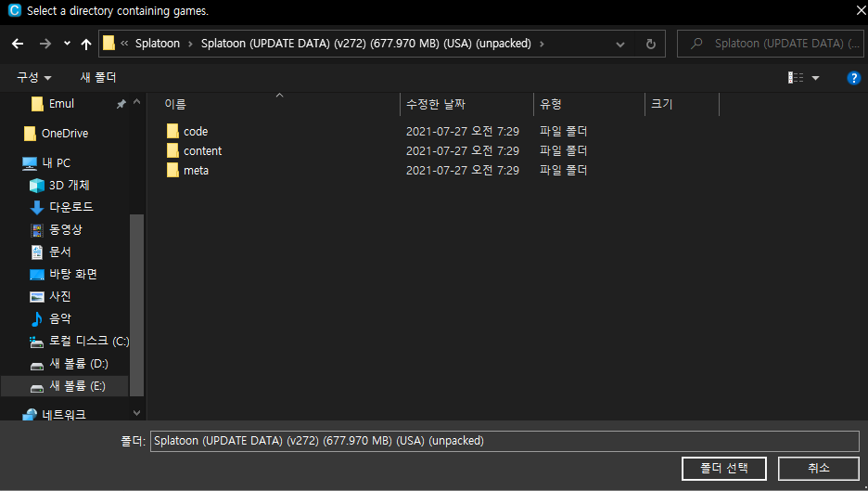
Task: Click 파일 폴더 type of meta row
Action: click(x=564, y=170)
